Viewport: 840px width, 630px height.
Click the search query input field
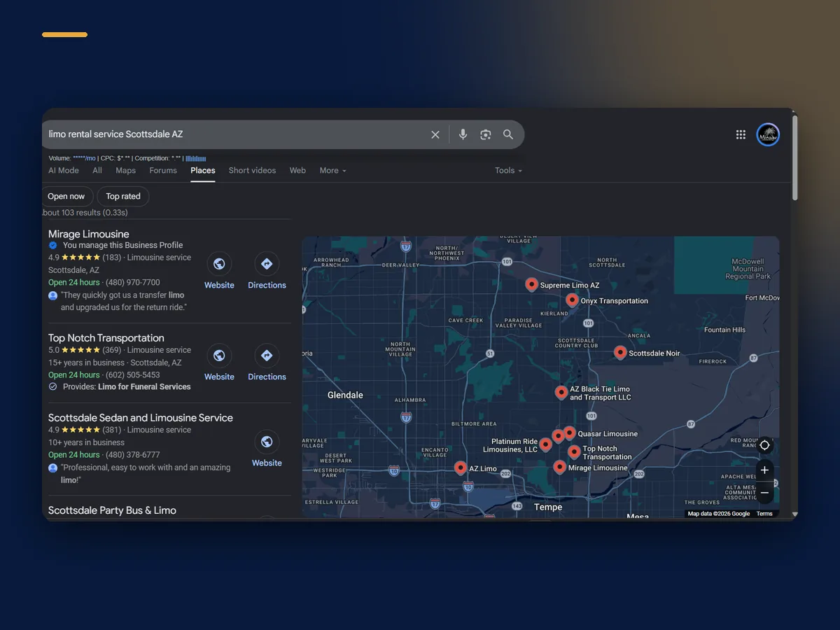pos(234,134)
